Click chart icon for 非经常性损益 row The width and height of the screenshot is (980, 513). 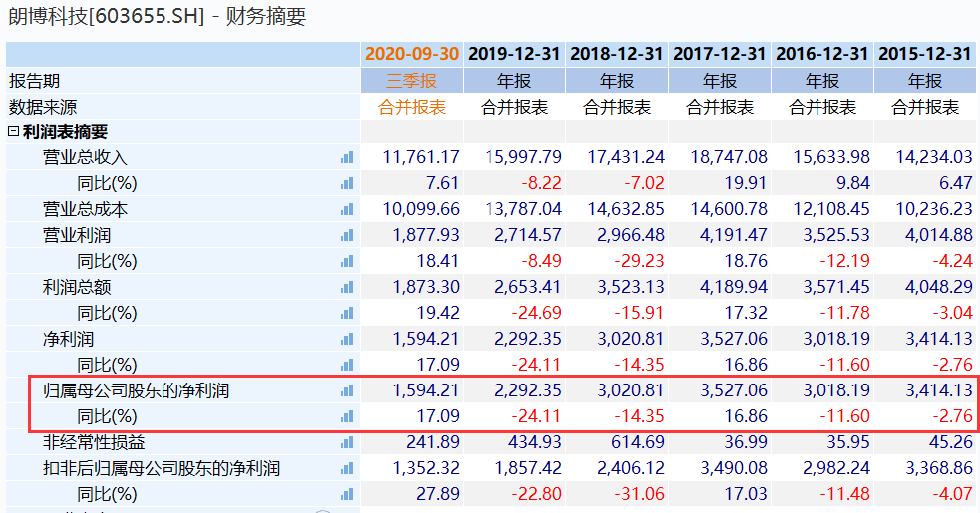[347, 442]
